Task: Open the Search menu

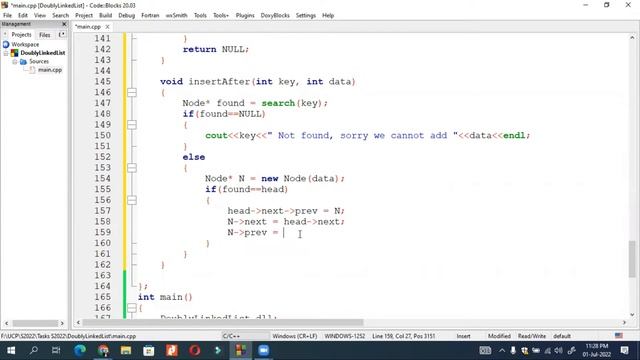Action: [60, 15]
